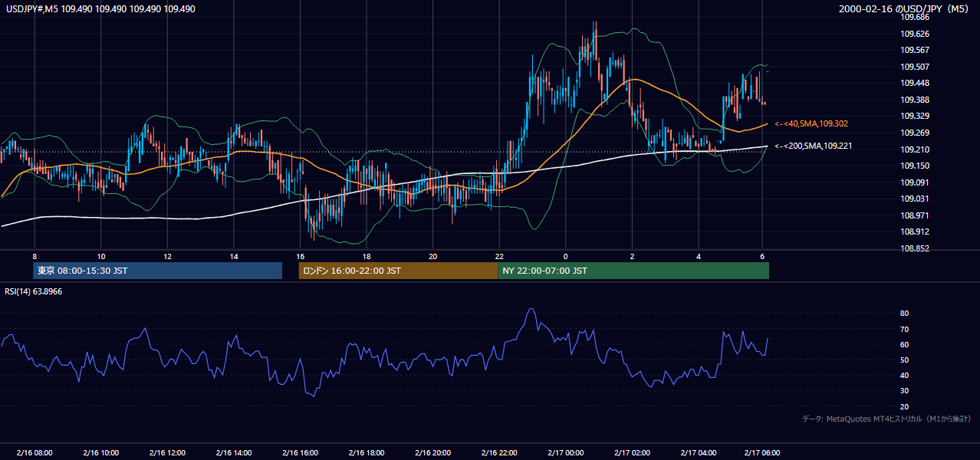Click price axis value 109.626
This screenshot has height=460, width=980.
[x=915, y=34]
